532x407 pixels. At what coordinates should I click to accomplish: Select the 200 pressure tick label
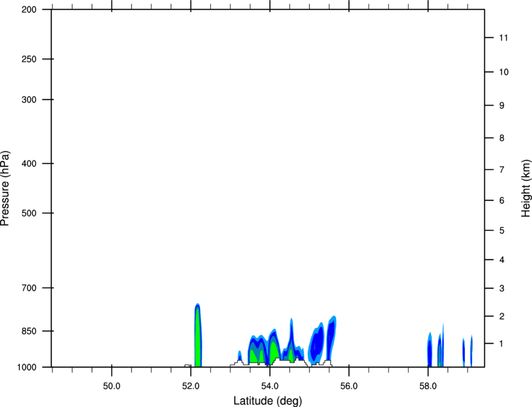click(29, 9)
